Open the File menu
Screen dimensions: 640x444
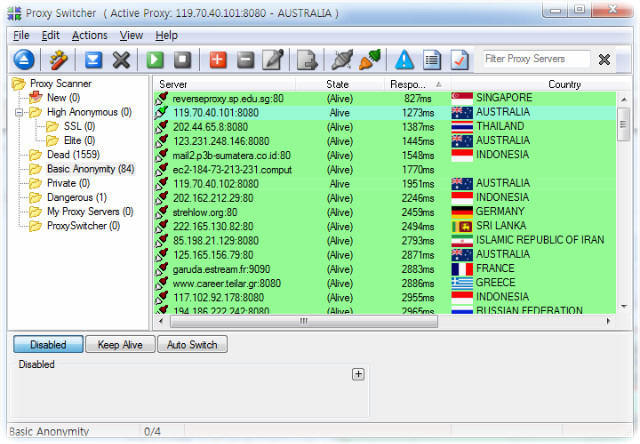click(x=21, y=36)
